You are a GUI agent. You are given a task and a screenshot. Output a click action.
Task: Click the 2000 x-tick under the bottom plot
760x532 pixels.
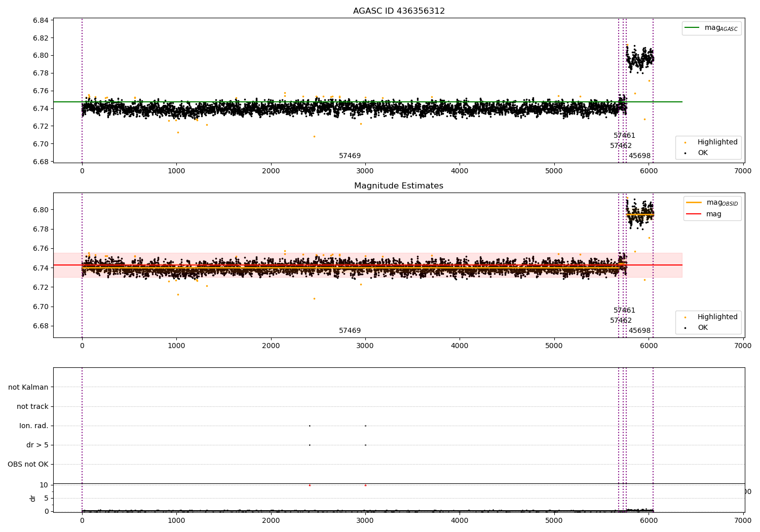click(x=271, y=520)
